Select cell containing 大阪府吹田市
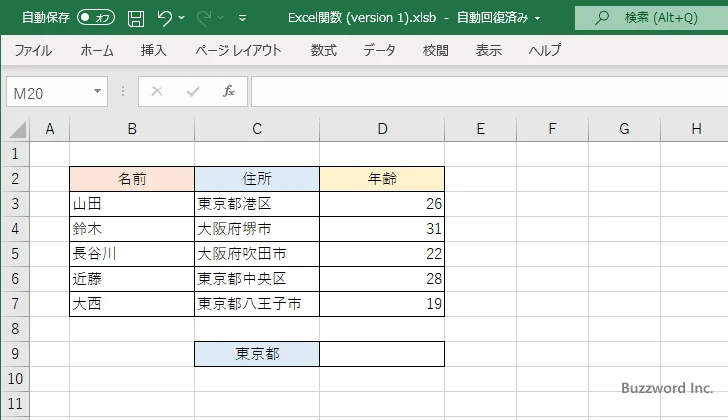Viewport: 728px width, 420px height. coord(257,254)
